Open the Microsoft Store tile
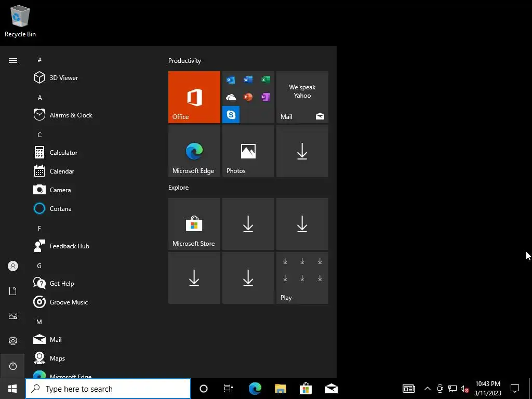Screen dimensions: 532x399 (194, 224)
